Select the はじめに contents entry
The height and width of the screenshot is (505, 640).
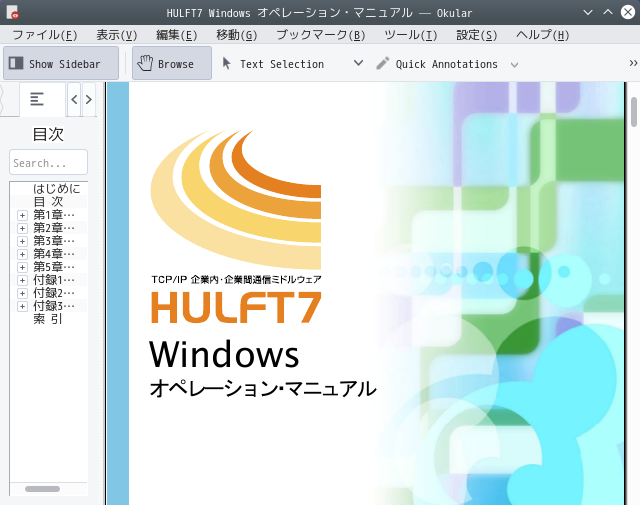coord(57,189)
